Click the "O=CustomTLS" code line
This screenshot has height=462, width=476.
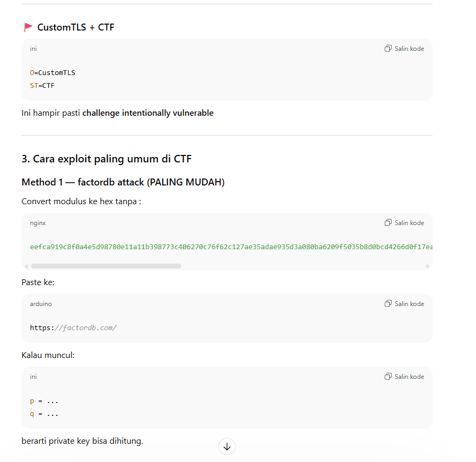click(52, 72)
